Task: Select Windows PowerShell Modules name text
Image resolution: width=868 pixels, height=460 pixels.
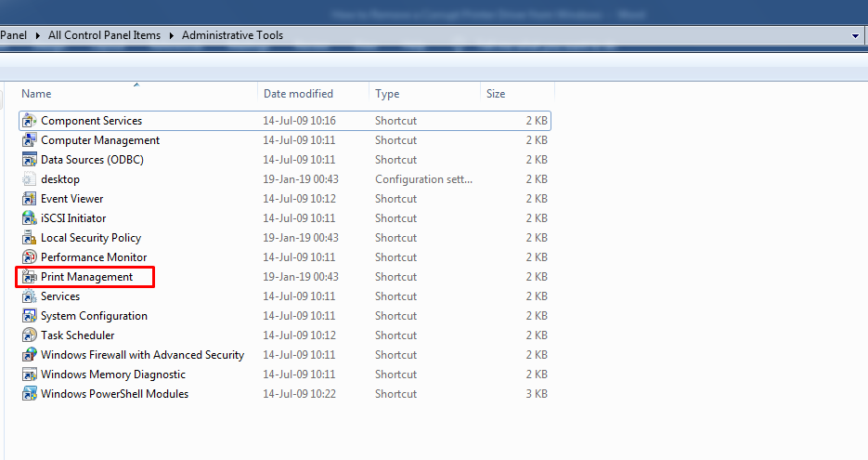Action: click(x=114, y=393)
